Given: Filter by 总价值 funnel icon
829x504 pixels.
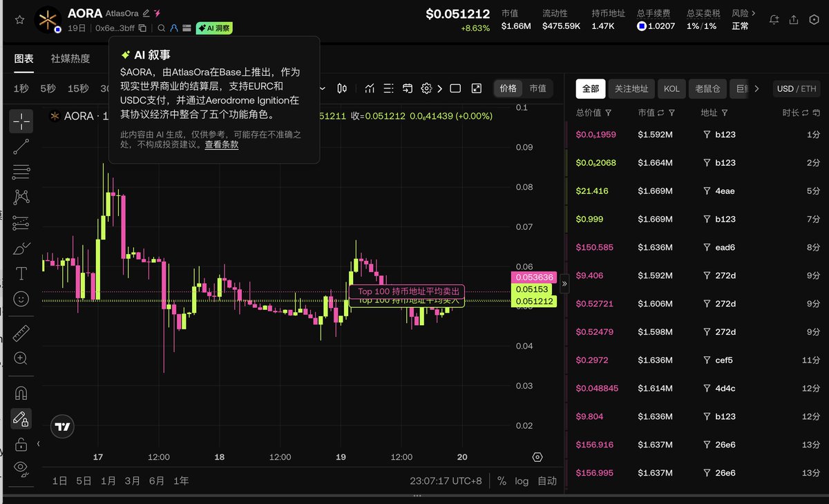Looking at the screenshot, I should coord(608,112).
